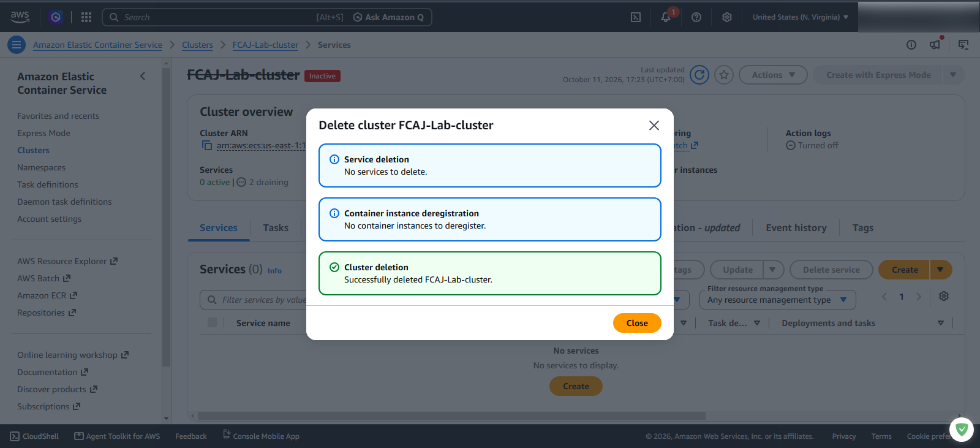Switch to the Tasks tab
This screenshot has height=448, width=980.
(x=276, y=228)
